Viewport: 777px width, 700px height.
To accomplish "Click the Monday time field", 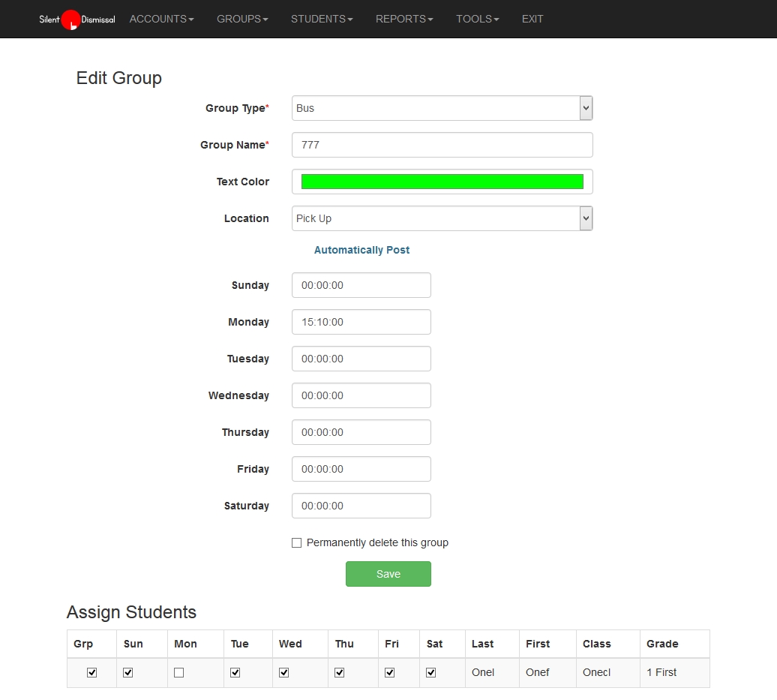I will point(361,322).
